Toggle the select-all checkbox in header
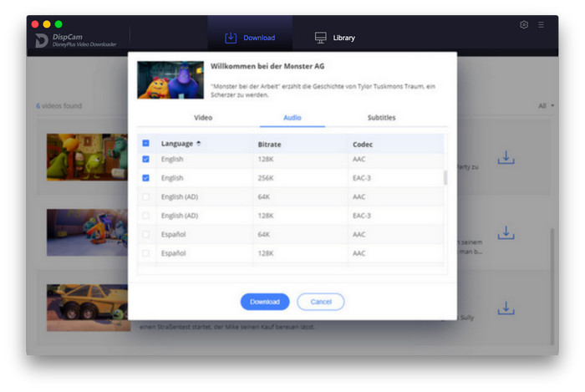The width and height of the screenshot is (585, 392). [x=146, y=143]
